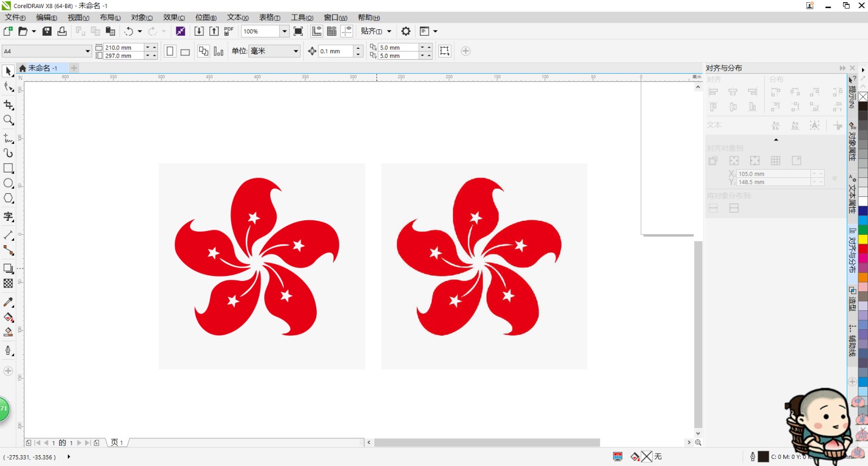
Task: Select the Polygon tool
Action: click(x=8, y=199)
